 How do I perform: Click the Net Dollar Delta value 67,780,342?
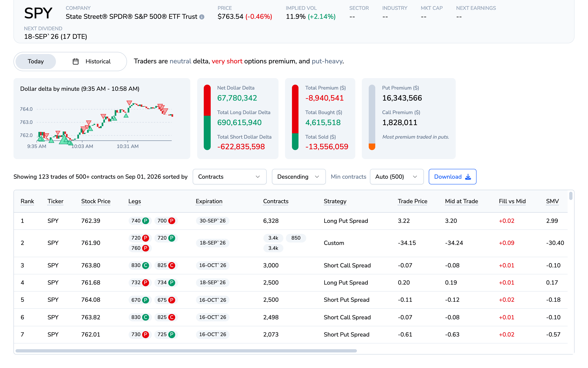(x=237, y=98)
